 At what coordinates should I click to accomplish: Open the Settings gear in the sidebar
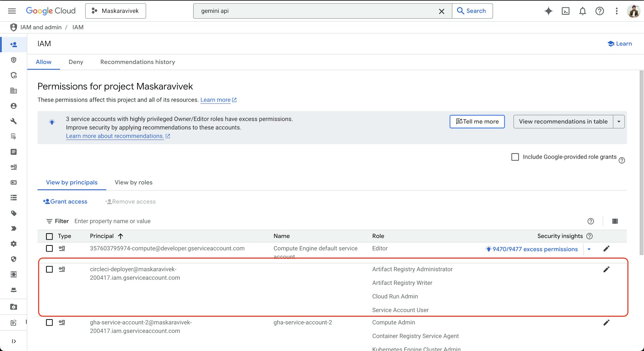point(14,244)
